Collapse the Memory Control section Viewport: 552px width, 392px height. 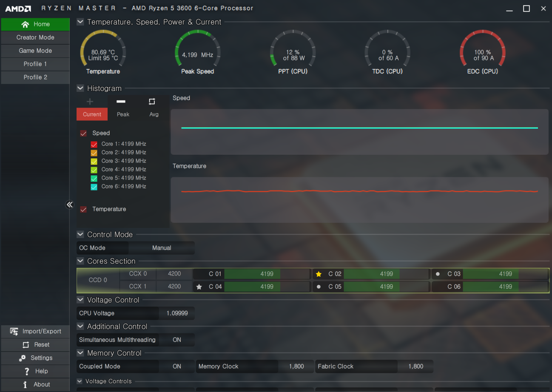pos(80,352)
